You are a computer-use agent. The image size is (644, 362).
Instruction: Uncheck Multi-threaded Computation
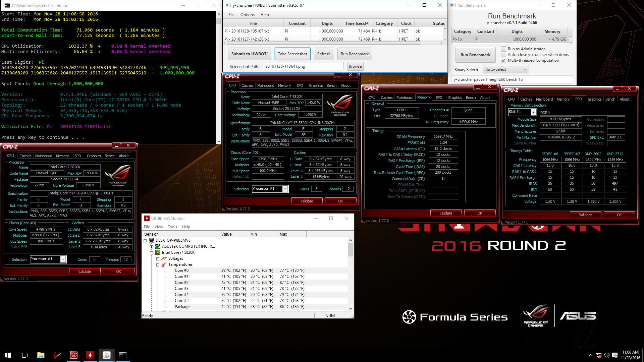point(503,60)
